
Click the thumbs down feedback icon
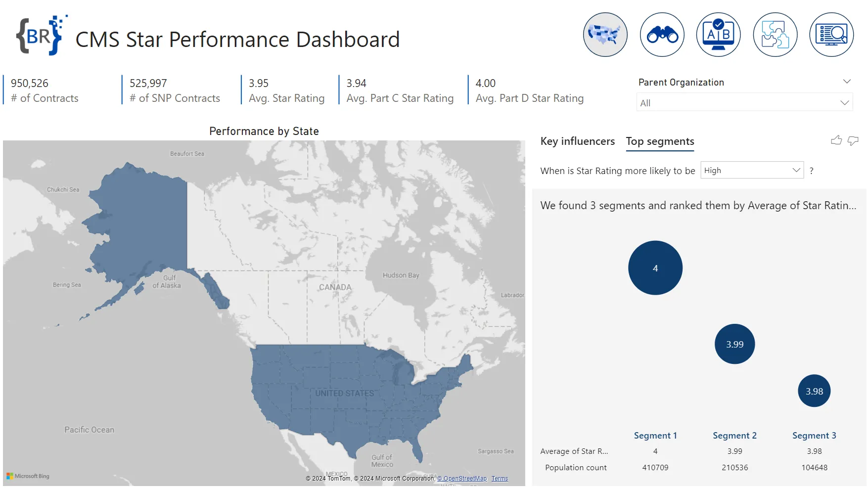point(853,141)
